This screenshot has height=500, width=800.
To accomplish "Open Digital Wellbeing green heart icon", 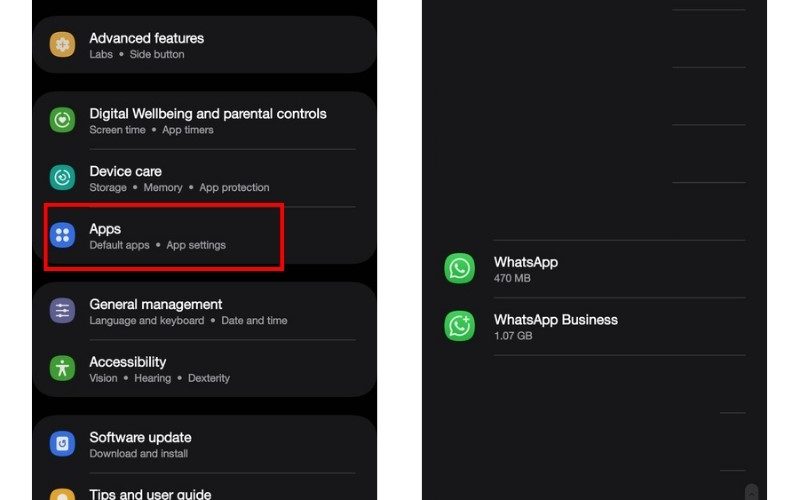I will (62, 120).
